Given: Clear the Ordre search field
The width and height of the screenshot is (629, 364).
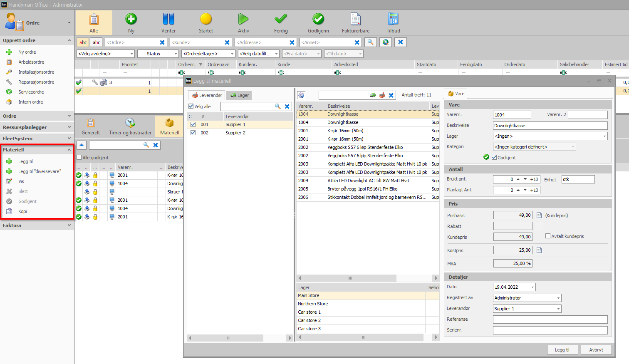Looking at the screenshot, I should (x=162, y=42).
